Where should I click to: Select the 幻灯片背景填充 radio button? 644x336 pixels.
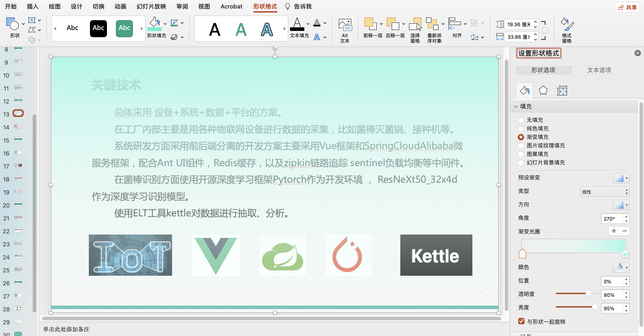tap(521, 163)
